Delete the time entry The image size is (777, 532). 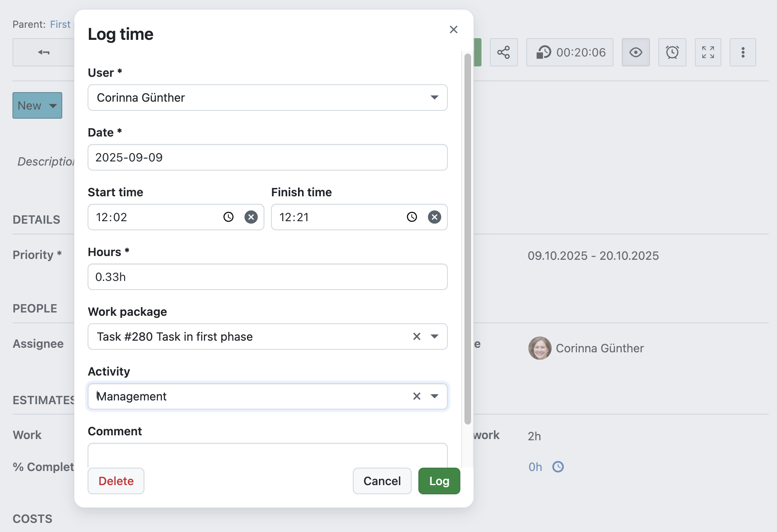(x=116, y=481)
